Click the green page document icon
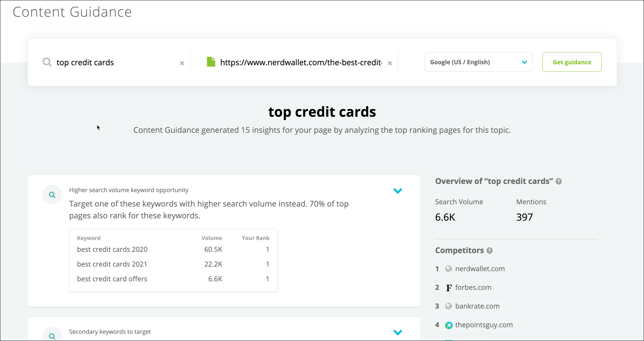 (x=211, y=62)
